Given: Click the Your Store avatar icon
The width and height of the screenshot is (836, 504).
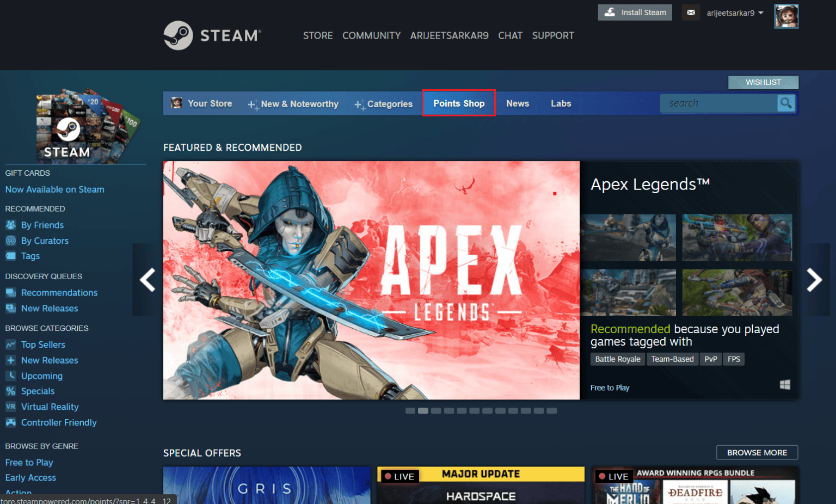Looking at the screenshot, I should pos(175,103).
